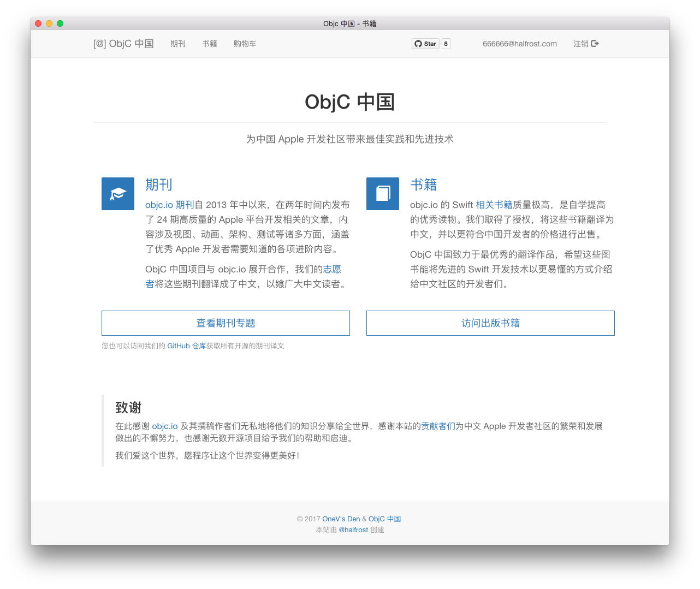Follow the 志愿者 volunteers link

click(x=332, y=269)
